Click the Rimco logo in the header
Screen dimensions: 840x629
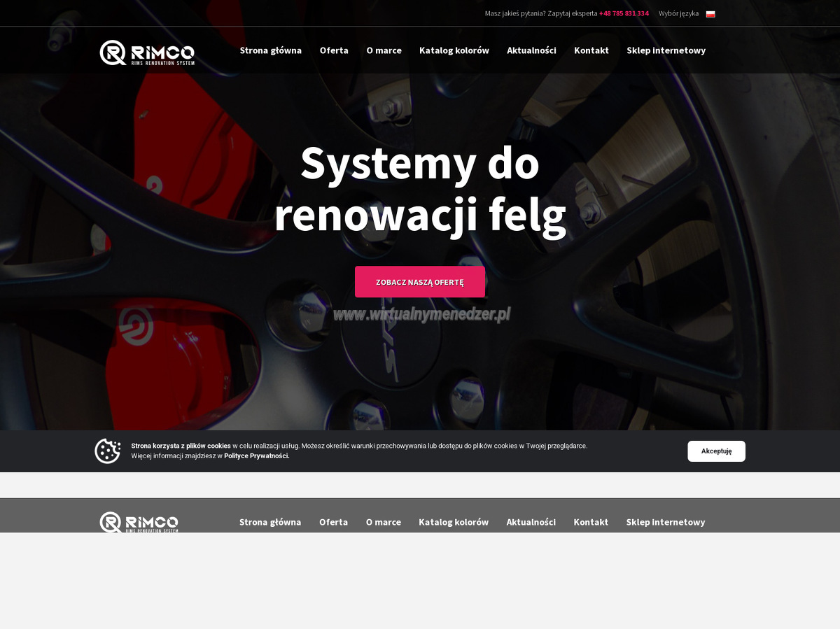tap(147, 52)
